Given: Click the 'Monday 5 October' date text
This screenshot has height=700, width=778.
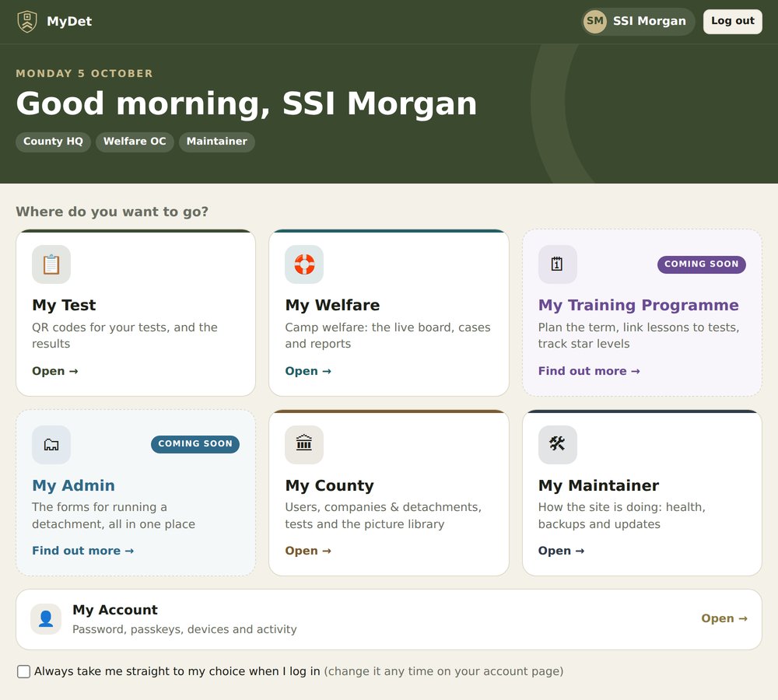Looking at the screenshot, I should tap(84, 73).
